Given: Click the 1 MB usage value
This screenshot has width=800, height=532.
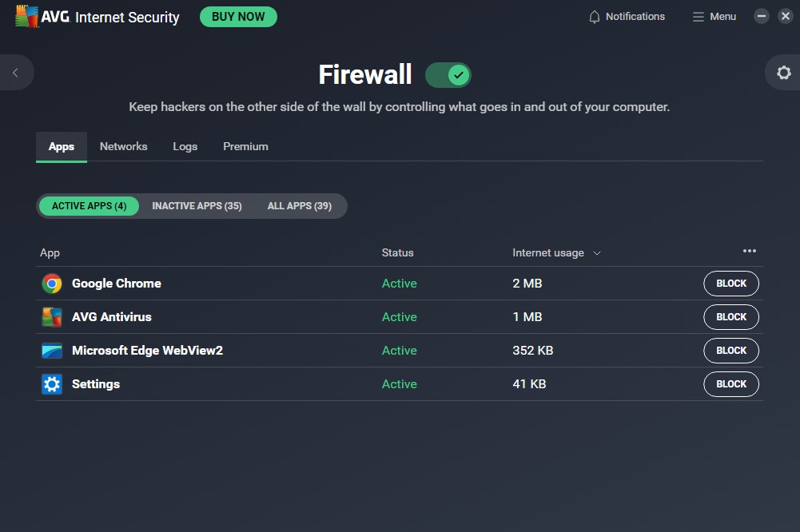Looking at the screenshot, I should coord(527,317).
